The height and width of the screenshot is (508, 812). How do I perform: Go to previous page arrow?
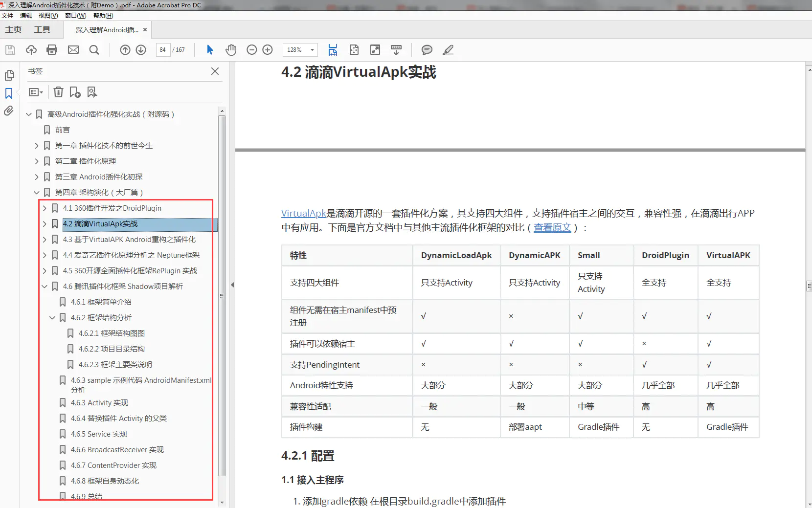pos(125,50)
